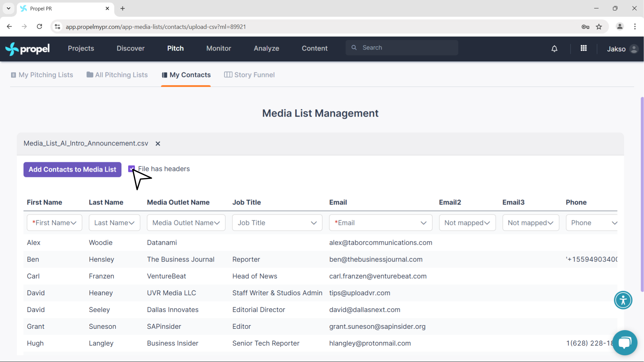Image resolution: width=644 pixels, height=362 pixels.
Task: Open the Analyze menu
Action: 266,48
